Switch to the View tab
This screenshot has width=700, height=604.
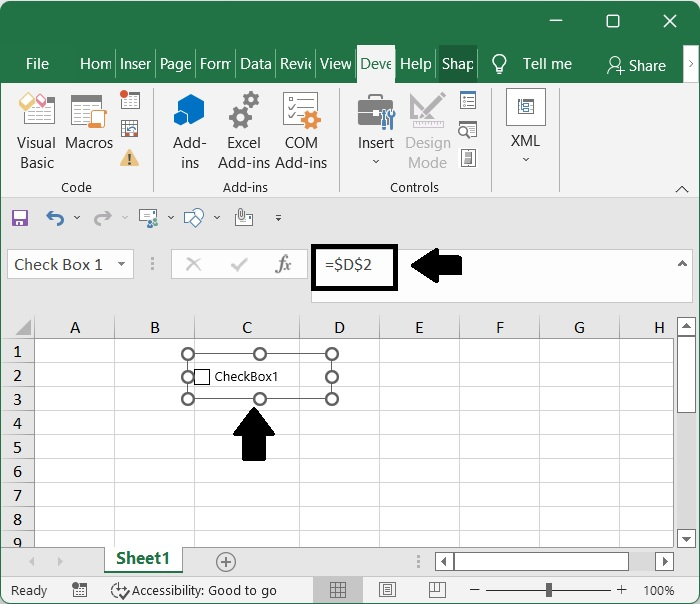point(336,64)
